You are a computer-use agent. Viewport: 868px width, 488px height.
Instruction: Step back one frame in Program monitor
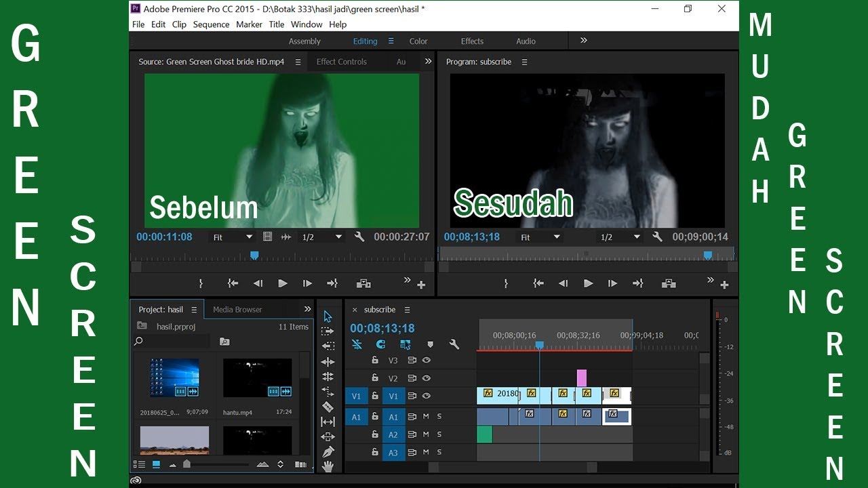pyautogui.click(x=563, y=283)
